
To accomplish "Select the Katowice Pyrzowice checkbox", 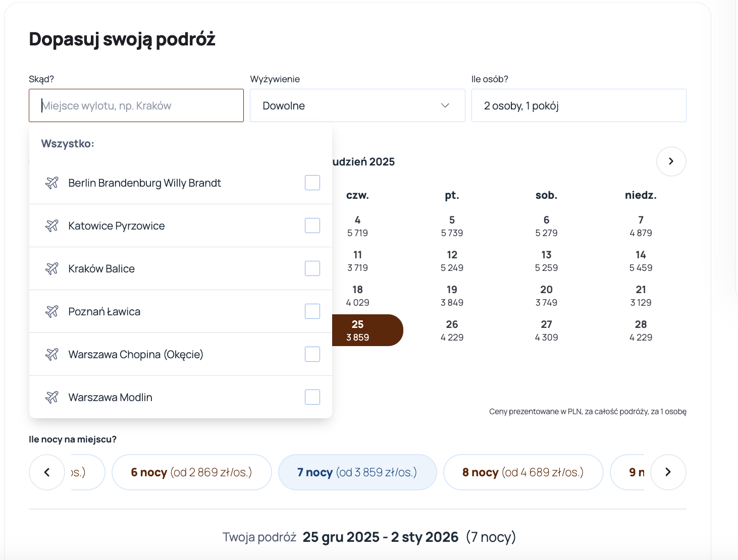I will coord(312,226).
